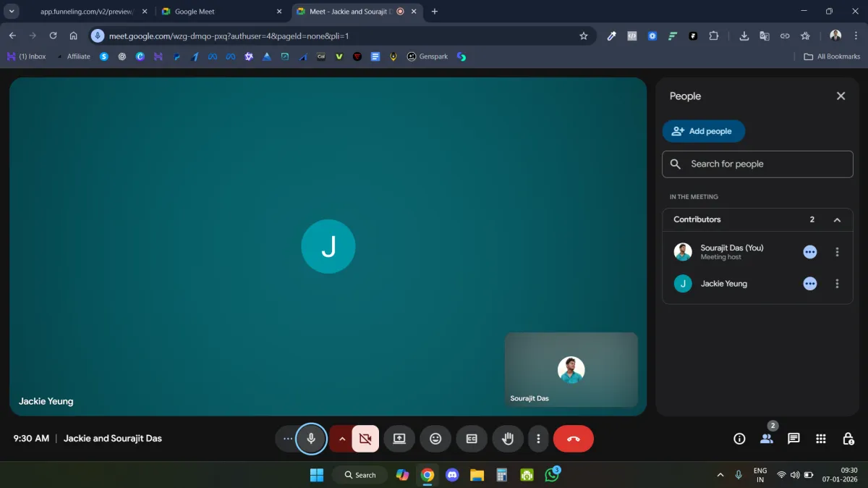
Task: Turn on the camera button
Action: [365, 439]
